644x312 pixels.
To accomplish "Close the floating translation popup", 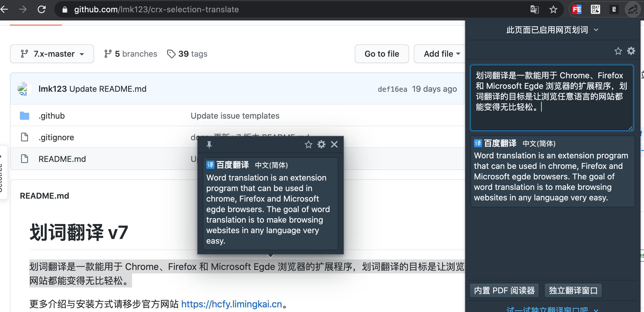I will point(334,144).
